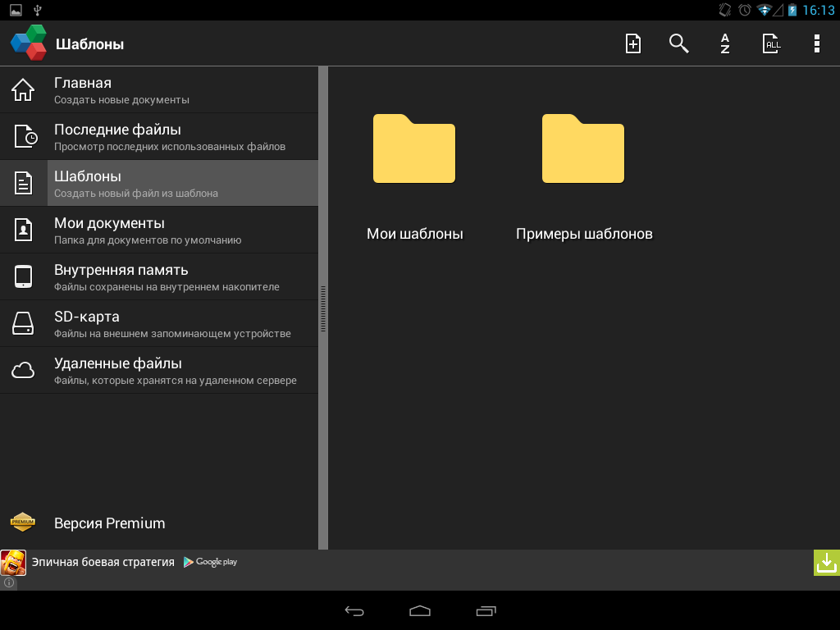Browse Внутренняя память storage
The height and width of the screenshot is (630, 840).
coord(158,277)
